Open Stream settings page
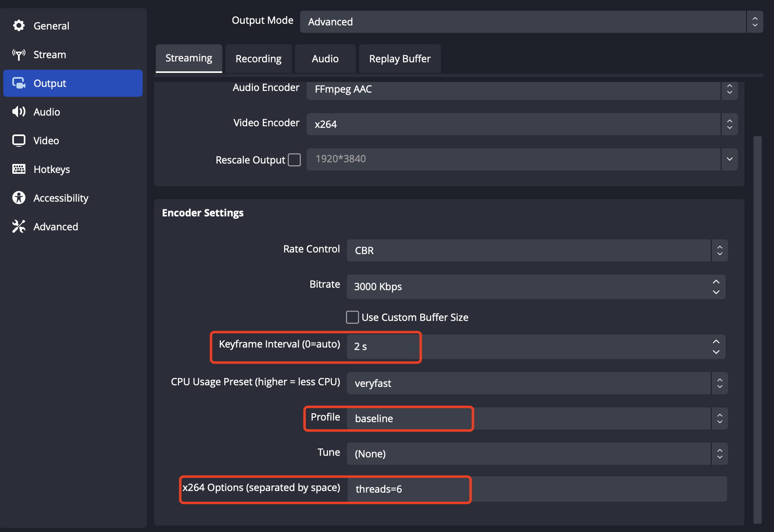This screenshot has height=532, width=774. tap(73, 55)
